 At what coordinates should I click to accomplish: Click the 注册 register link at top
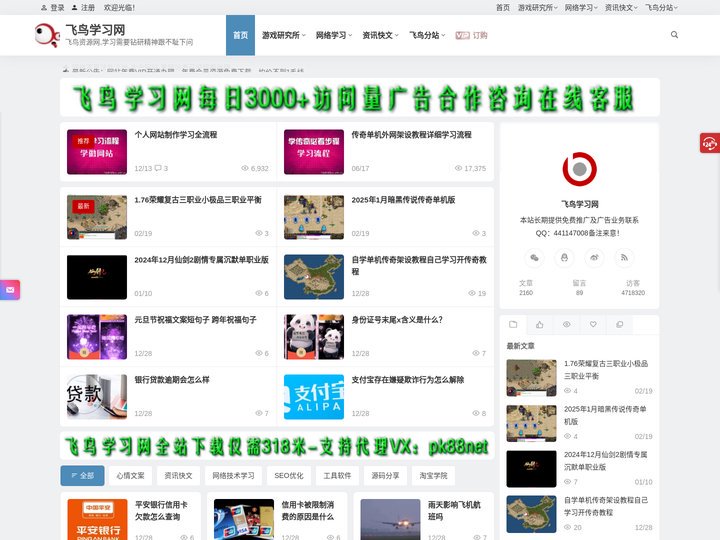(x=83, y=7)
